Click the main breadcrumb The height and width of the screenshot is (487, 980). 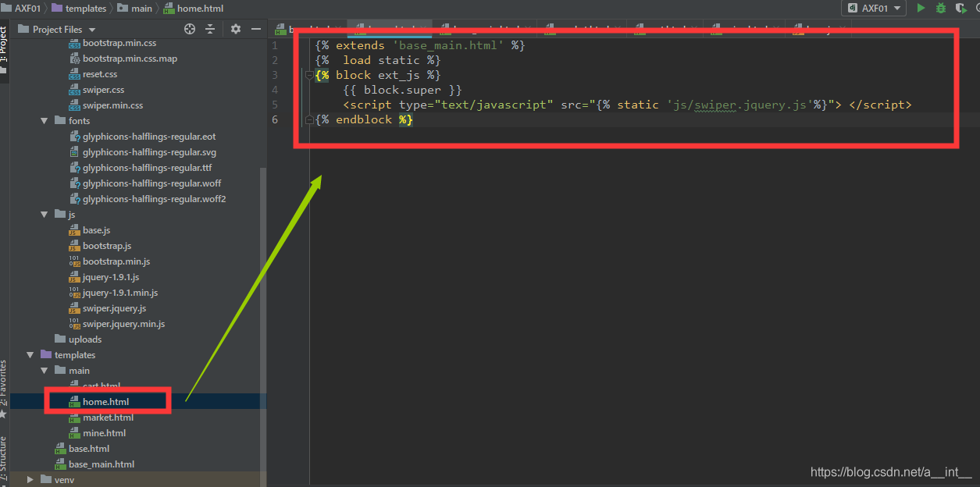(134, 8)
